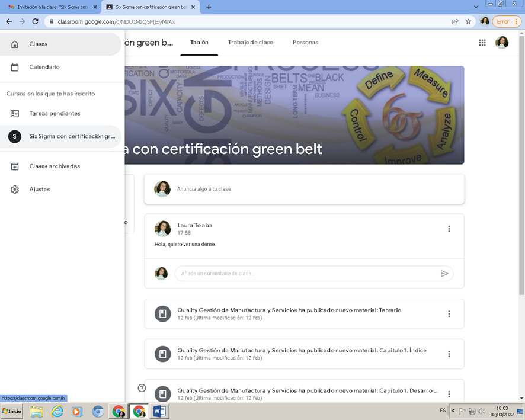The width and height of the screenshot is (525, 420).
Task: Click material icon of Capítulo 1. Índice post
Action: (x=163, y=354)
